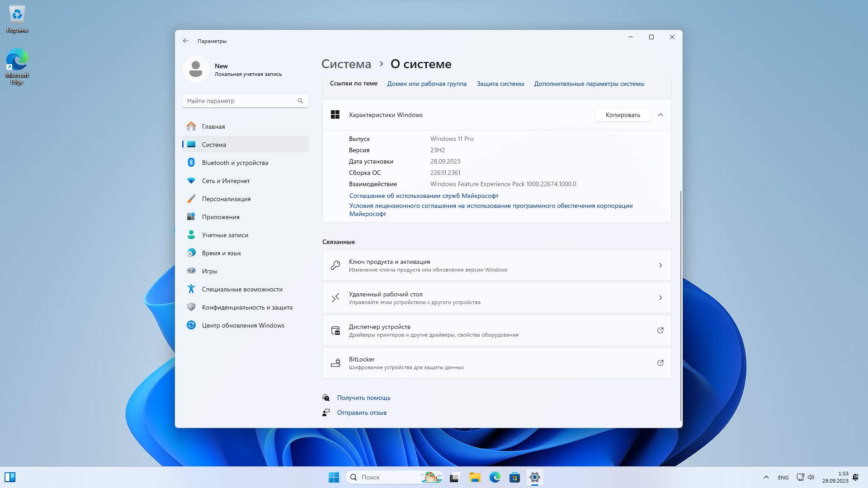The width and height of the screenshot is (868, 488).
Task: Navigate to Учетные записи section
Action: (225, 235)
